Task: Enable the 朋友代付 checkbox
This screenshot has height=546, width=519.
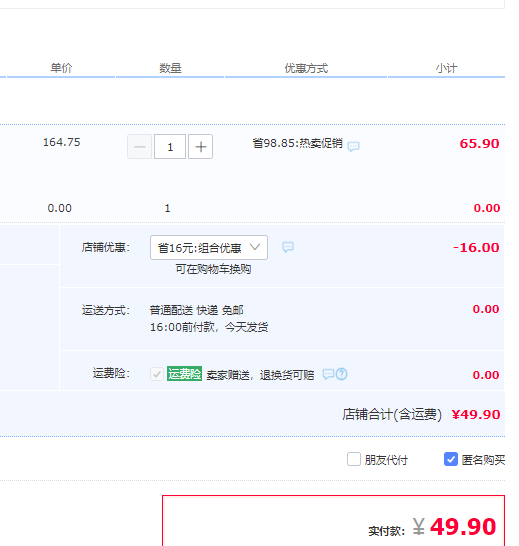Action: 354,459
